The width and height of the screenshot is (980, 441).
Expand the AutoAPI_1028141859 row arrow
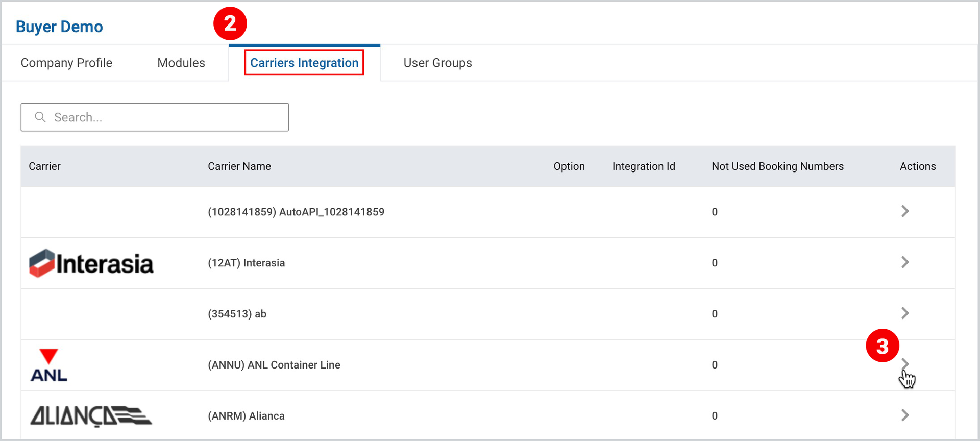[x=905, y=211]
